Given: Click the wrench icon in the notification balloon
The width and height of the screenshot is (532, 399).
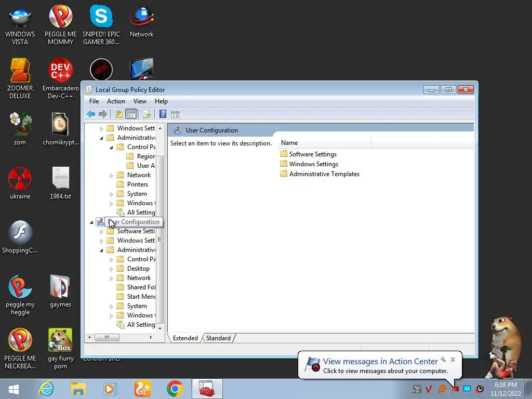Looking at the screenshot, I should 443,360.
